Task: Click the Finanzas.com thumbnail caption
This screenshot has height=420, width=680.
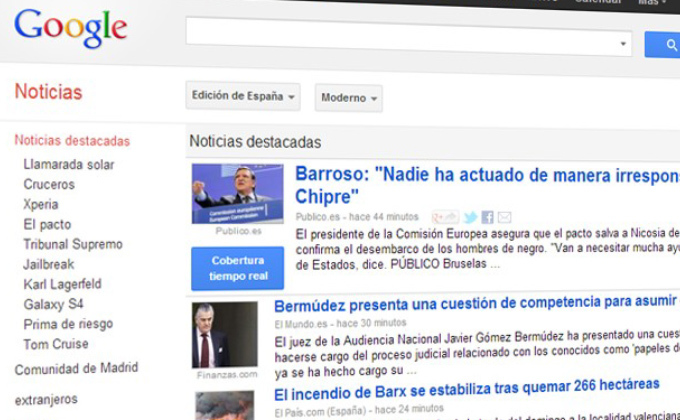Action: pos(226,374)
